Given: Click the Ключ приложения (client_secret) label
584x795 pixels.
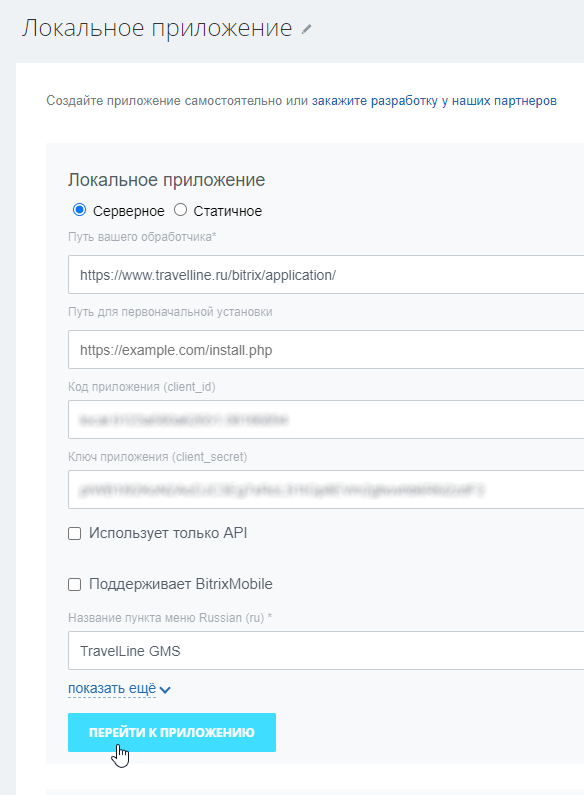Looking at the screenshot, I should (x=158, y=457).
